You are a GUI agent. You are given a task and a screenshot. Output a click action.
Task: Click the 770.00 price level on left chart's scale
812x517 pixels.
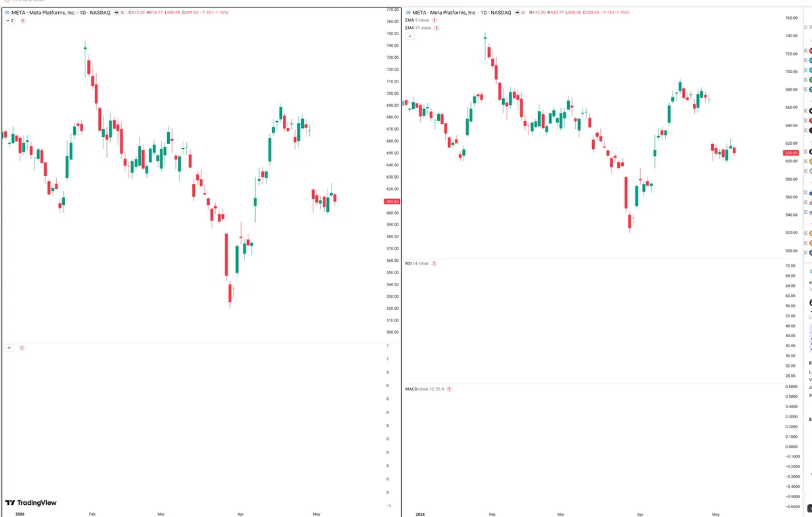[392, 9]
